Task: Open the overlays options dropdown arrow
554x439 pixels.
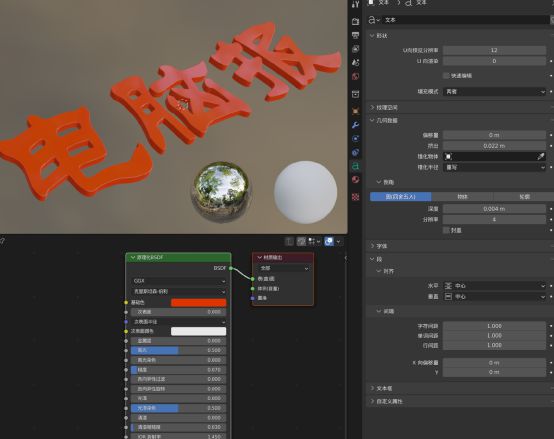Action: click(x=338, y=241)
